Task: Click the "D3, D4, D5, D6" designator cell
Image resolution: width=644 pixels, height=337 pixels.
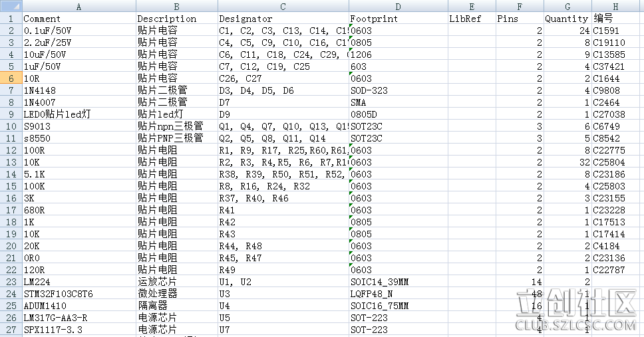Action: (283, 90)
